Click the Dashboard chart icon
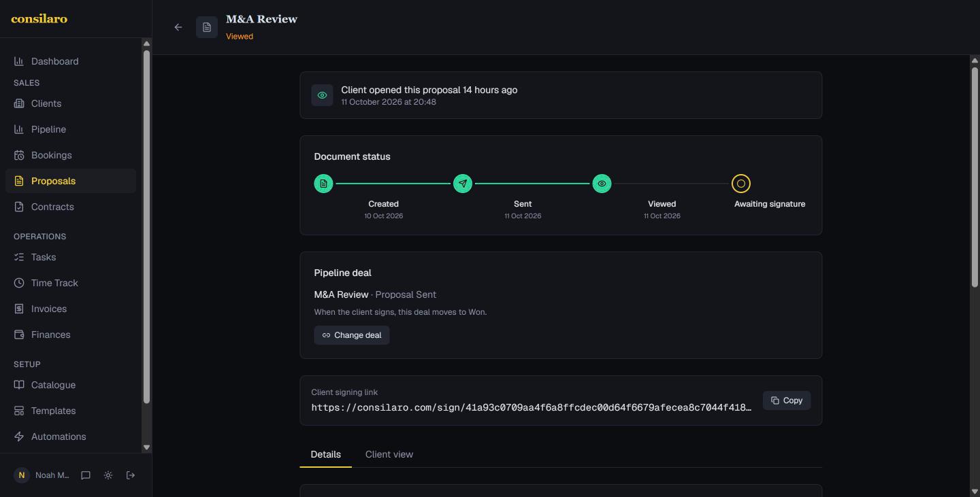Screen dimensions: 980x497 (19, 61)
